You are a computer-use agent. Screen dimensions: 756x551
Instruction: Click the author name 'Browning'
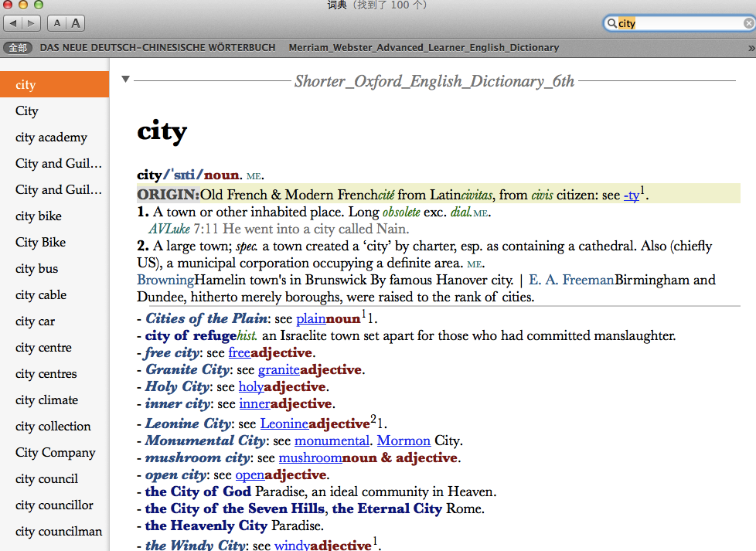pyautogui.click(x=165, y=280)
